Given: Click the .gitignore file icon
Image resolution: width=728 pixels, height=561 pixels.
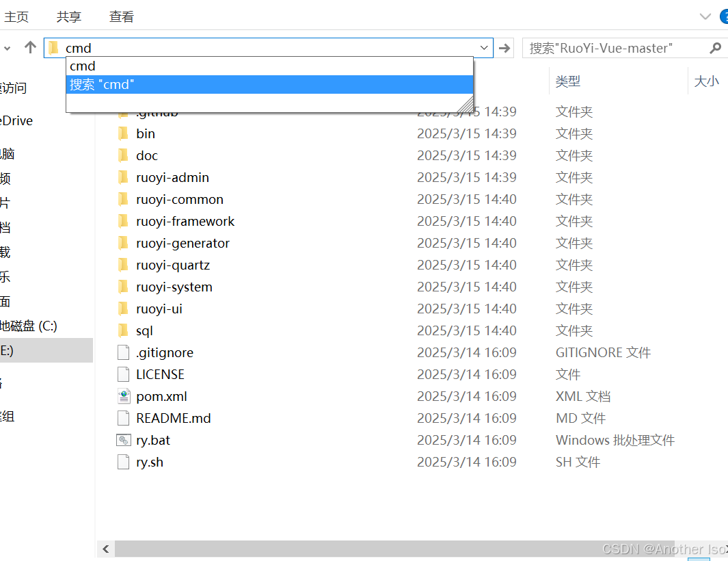Looking at the screenshot, I should point(124,353).
